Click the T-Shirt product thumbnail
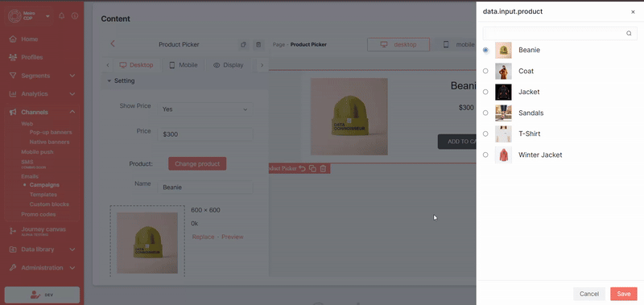Screen dimensions: 644x305 503,134
